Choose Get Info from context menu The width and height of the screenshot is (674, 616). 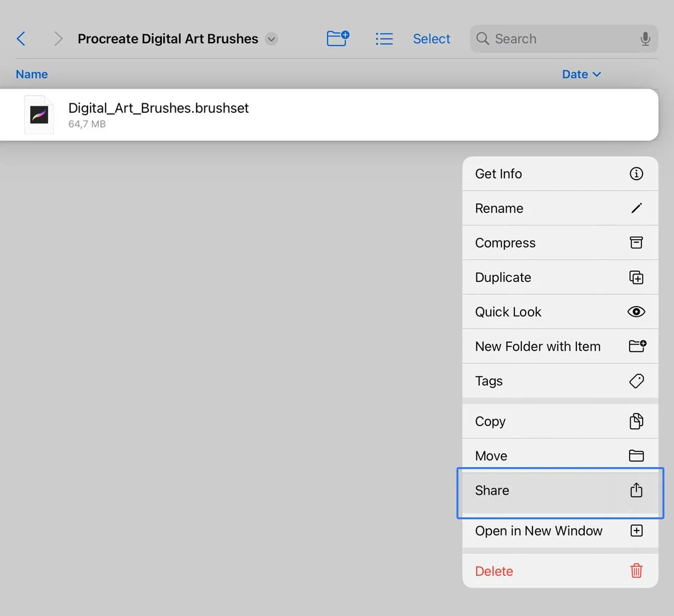coord(560,174)
